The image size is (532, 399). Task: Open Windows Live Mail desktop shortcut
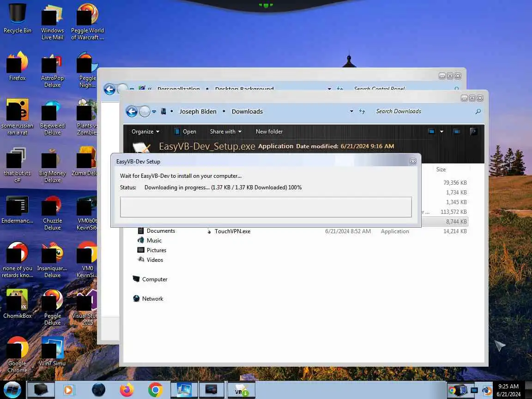click(52, 22)
